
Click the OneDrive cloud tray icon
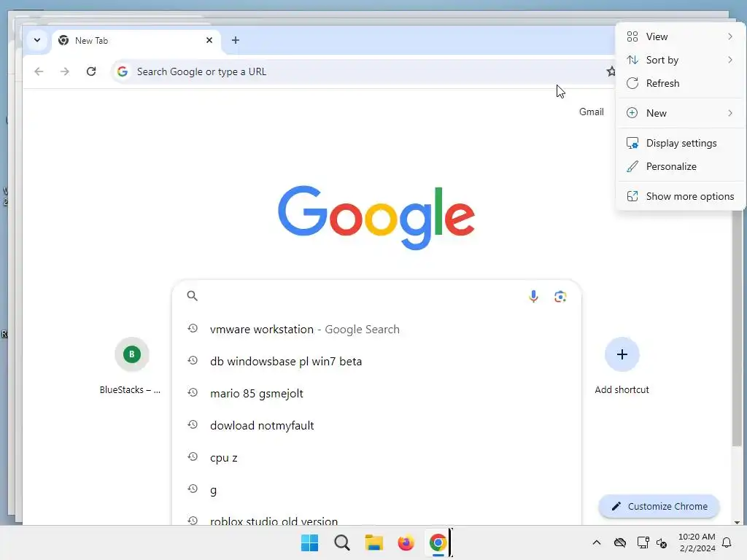coord(620,542)
